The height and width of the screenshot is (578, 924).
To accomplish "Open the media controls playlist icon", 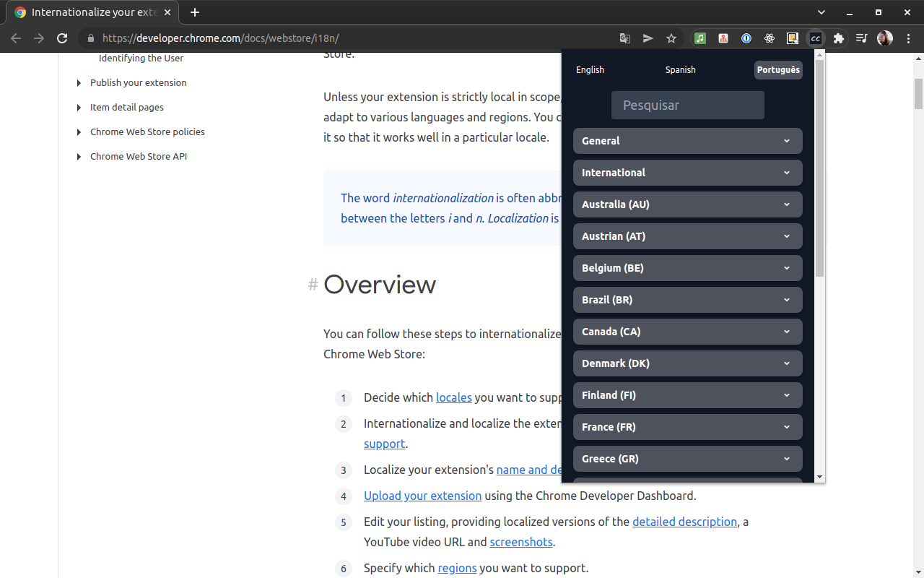I will (x=861, y=38).
